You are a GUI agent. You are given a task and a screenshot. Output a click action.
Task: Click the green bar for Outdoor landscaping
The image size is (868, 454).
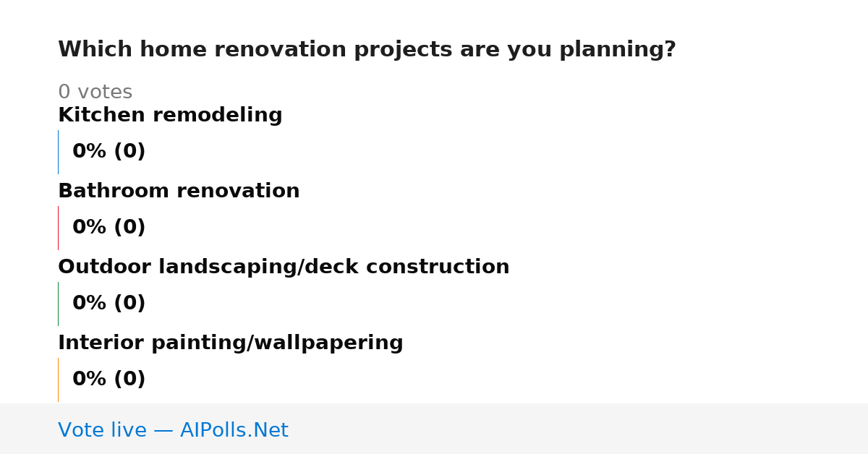[58, 304]
